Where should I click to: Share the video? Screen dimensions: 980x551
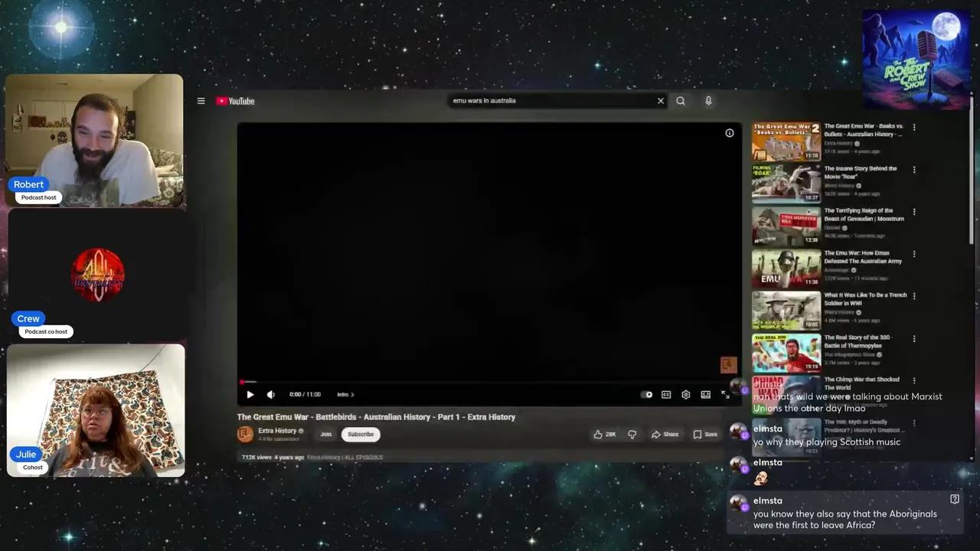click(665, 435)
